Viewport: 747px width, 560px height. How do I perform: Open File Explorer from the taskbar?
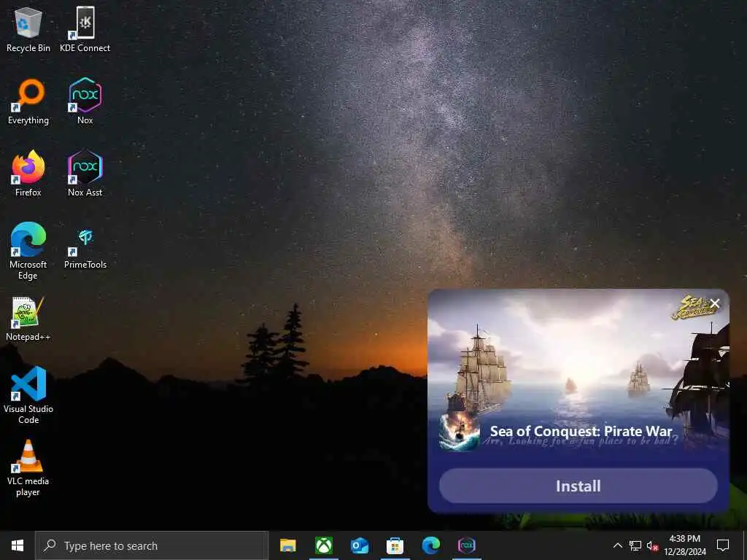pyautogui.click(x=287, y=545)
